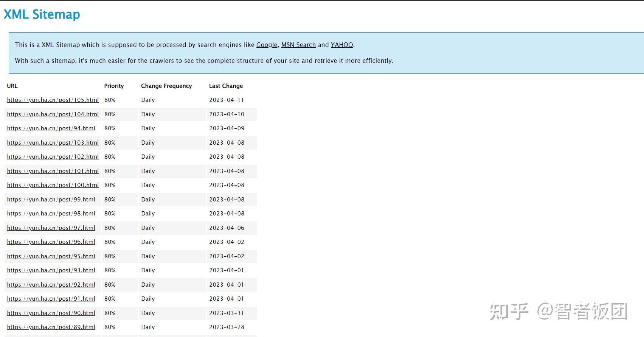Open the post/89.html URL

pos(51,327)
